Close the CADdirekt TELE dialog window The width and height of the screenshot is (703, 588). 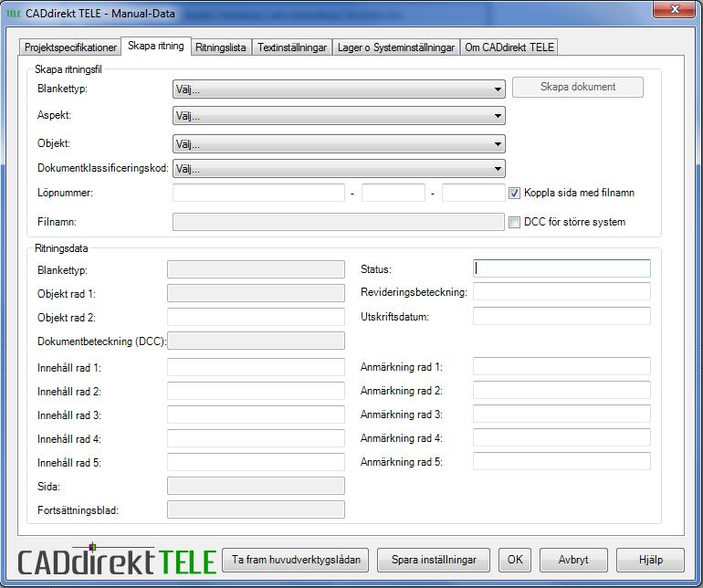(x=674, y=9)
